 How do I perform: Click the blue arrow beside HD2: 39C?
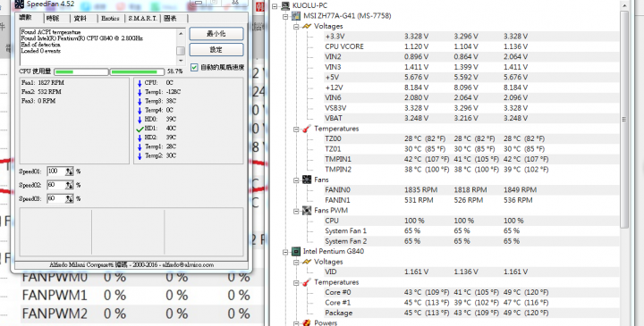coord(140,138)
